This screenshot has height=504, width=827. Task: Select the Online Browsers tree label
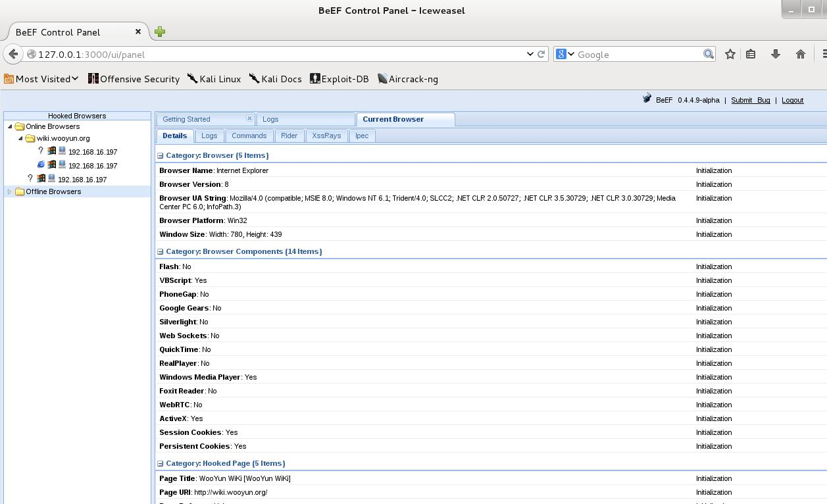tap(53, 126)
